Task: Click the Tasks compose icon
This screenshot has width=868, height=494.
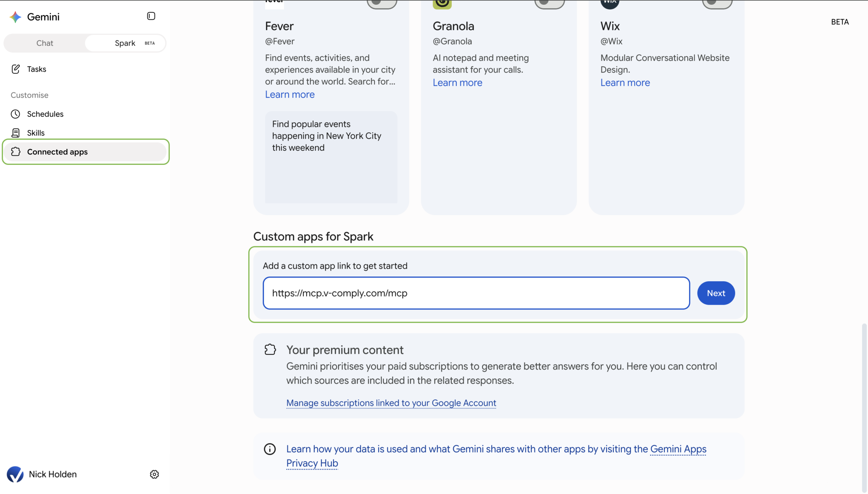Action: [x=16, y=69]
